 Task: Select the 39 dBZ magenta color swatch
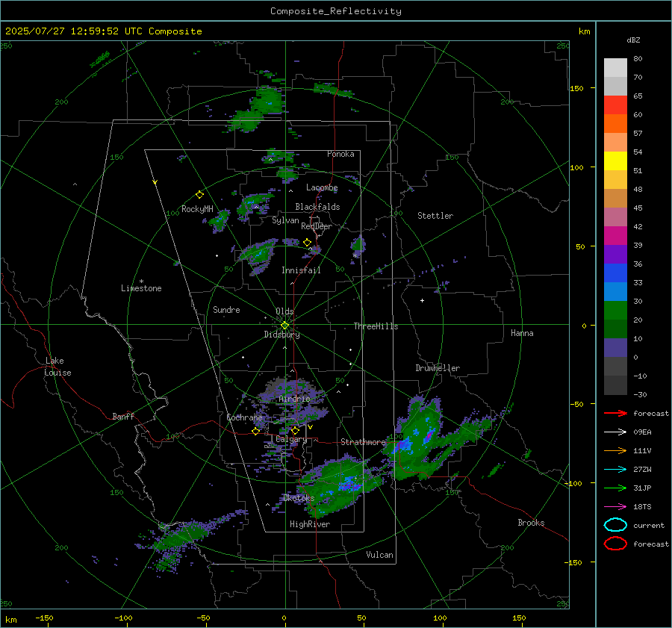pos(615,235)
